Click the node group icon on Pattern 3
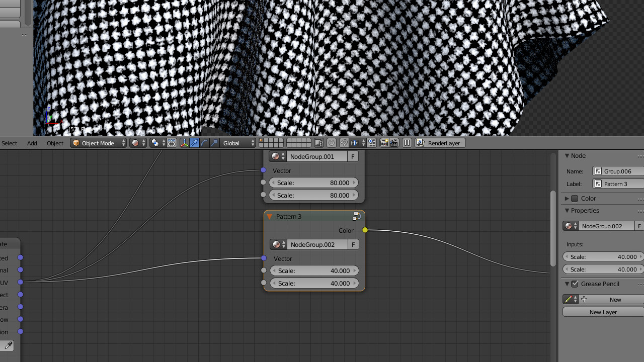This screenshot has width=644, height=362. pyautogui.click(x=356, y=216)
